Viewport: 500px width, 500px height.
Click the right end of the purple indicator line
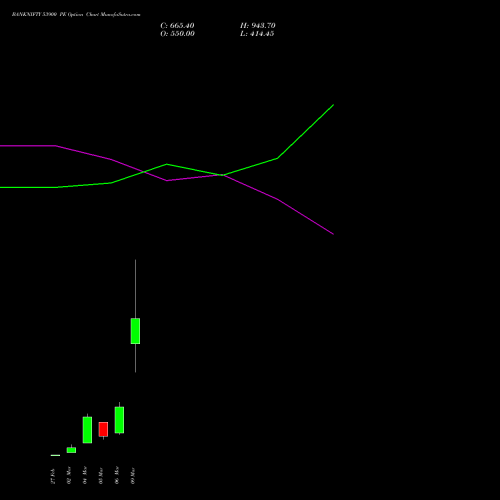coord(333,234)
